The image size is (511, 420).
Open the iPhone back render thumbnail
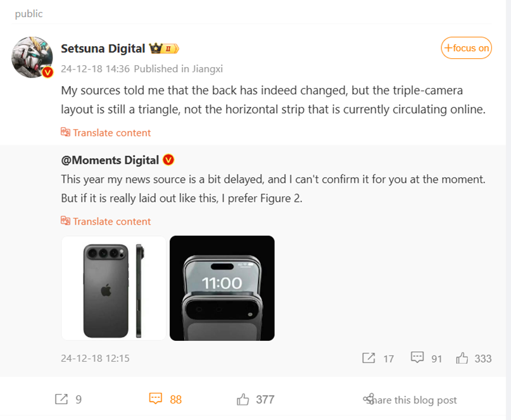[113, 288]
